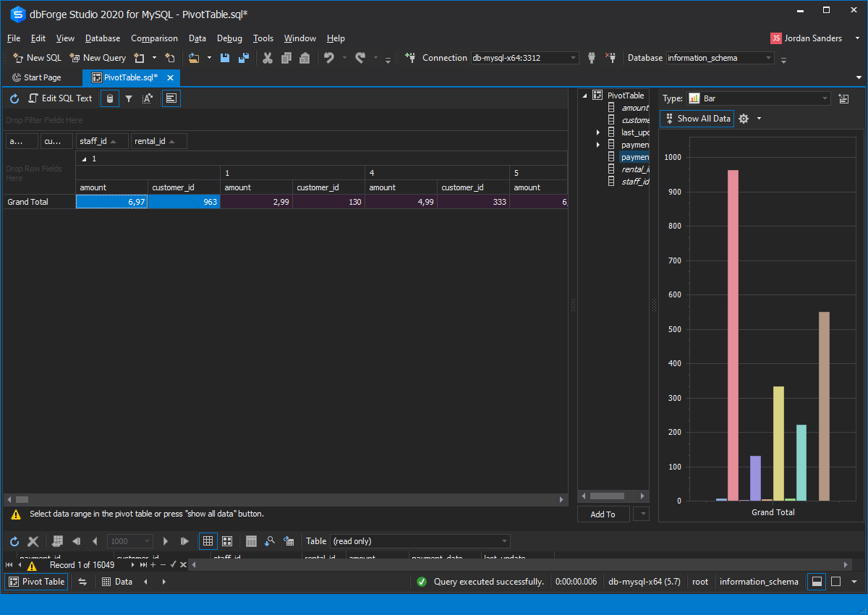This screenshot has width=868, height=615.
Task: Toggle the Data view button
Action: coord(116,582)
